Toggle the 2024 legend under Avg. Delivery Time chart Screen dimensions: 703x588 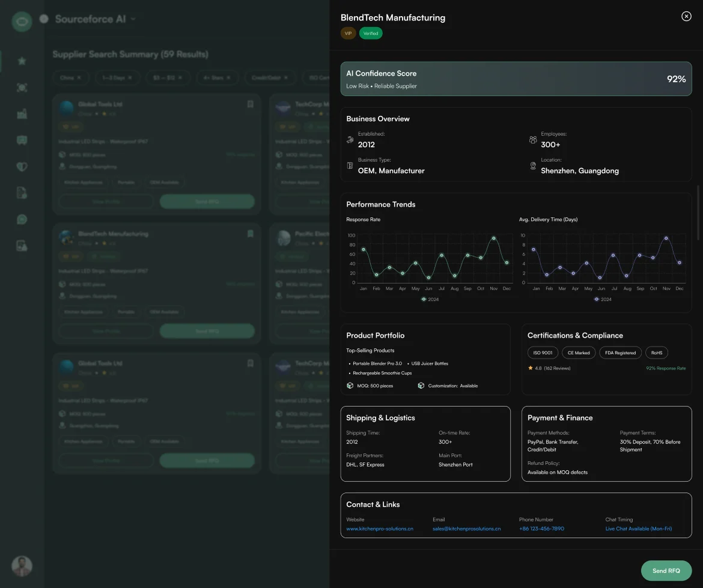pos(602,299)
